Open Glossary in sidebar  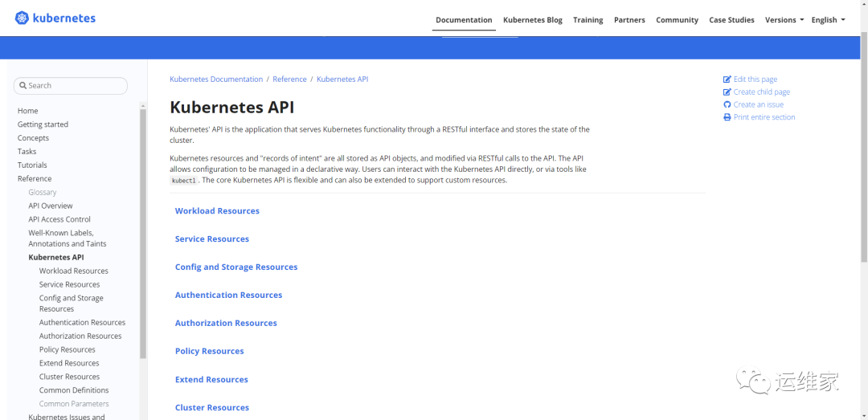coord(43,192)
